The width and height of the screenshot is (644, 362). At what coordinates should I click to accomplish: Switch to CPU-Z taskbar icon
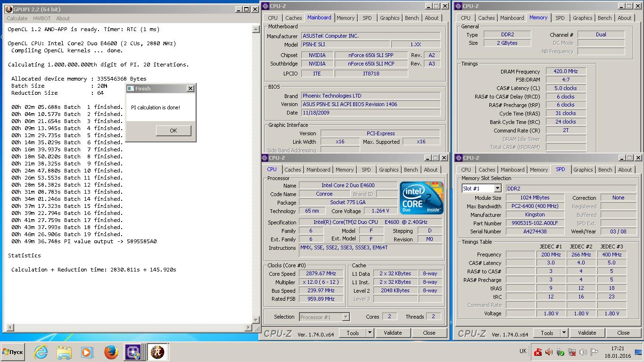coord(133,352)
